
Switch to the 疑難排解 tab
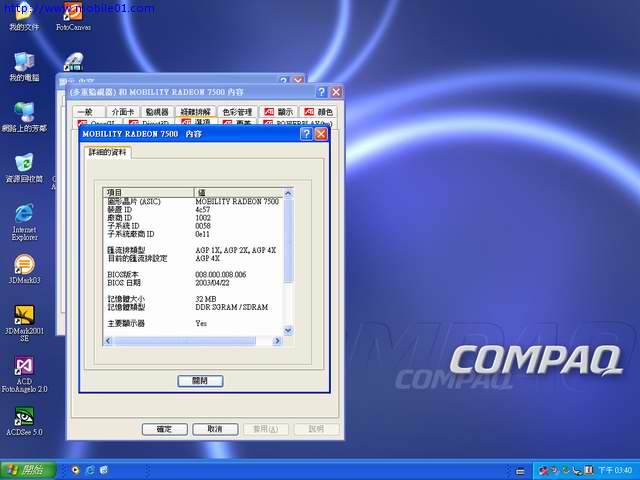[196, 111]
